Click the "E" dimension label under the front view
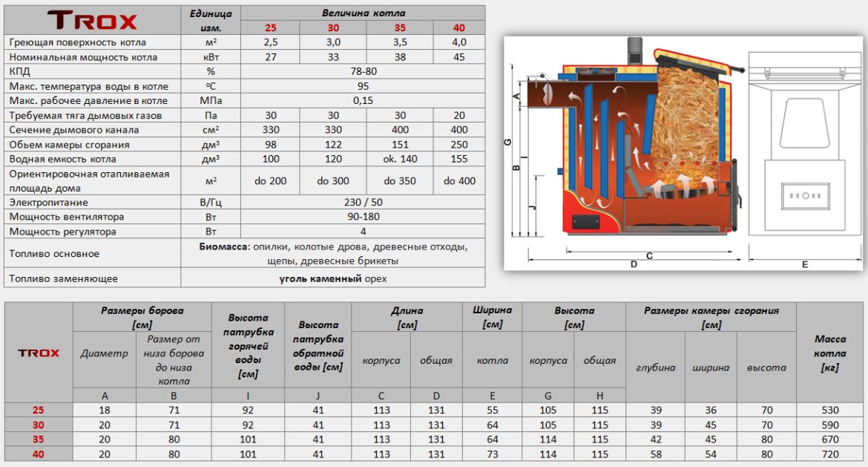 tap(805, 265)
